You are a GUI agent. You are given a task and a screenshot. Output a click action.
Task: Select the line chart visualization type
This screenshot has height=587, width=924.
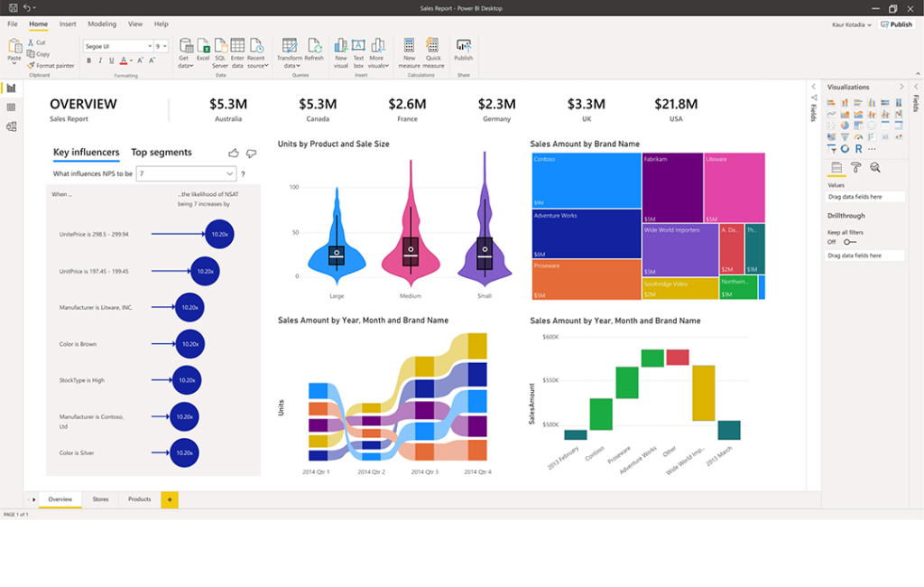click(831, 115)
